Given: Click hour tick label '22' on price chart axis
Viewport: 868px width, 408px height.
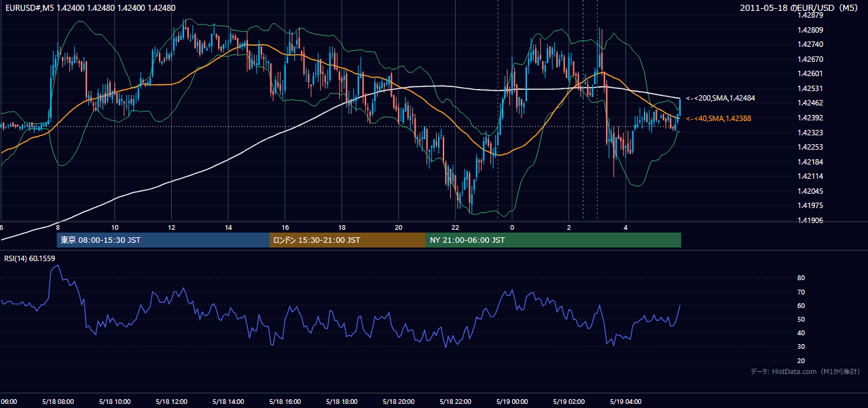Looking at the screenshot, I should click(456, 228).
